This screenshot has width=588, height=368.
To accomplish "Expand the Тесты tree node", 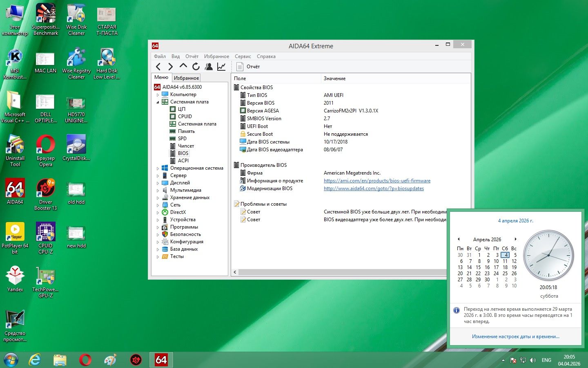I will tap(158, 256).
